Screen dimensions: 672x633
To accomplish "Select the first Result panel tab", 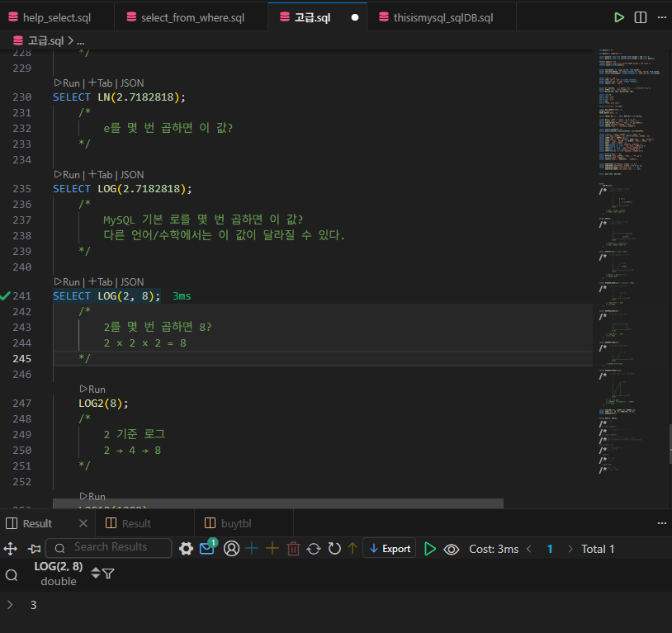I will point(37,524).
